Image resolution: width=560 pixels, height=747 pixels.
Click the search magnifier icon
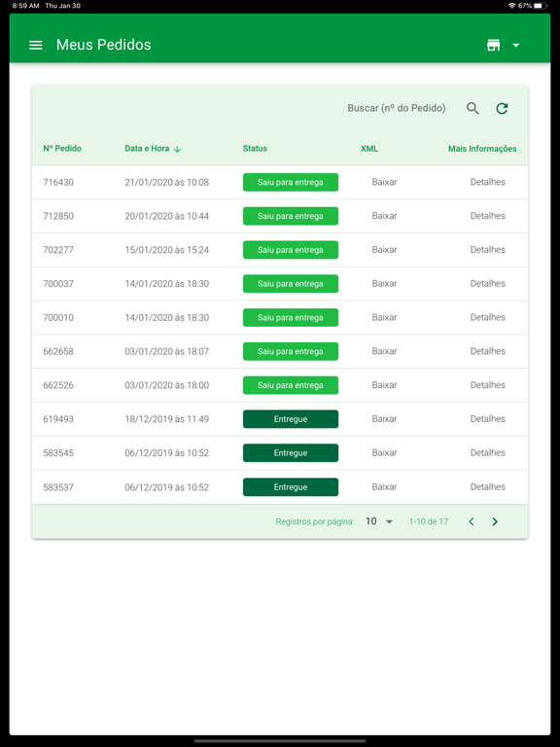[x=472, y=108]
